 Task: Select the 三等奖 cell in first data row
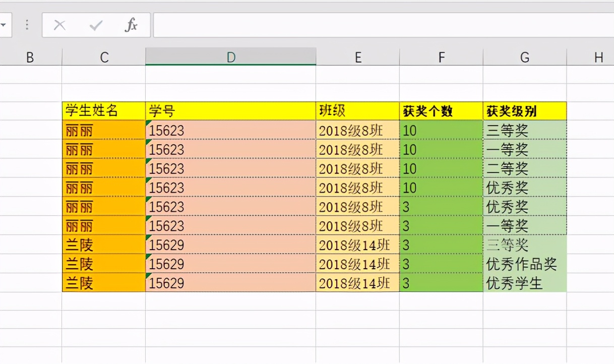pyautogui.click(x=525, y=130)
